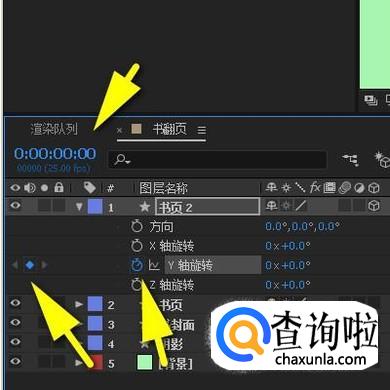Toggle 3D layer cube on 书页 2
390x390 pixels.
click(x=374, y=206)
